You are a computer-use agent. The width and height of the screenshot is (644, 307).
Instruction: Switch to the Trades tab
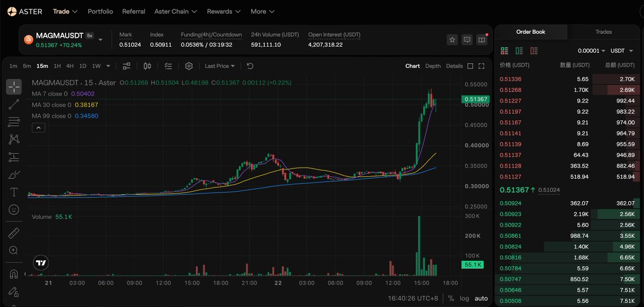pyautogui.click(x=603, y=32)
